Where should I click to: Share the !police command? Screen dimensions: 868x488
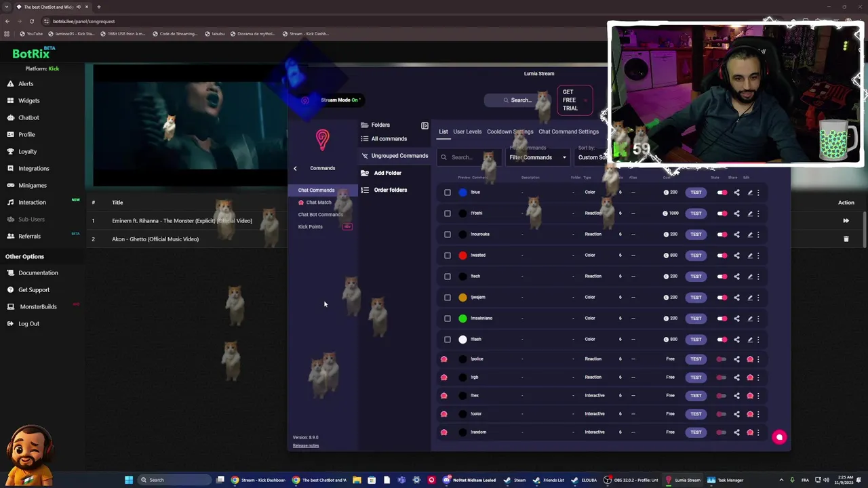[x=736, y=359]
